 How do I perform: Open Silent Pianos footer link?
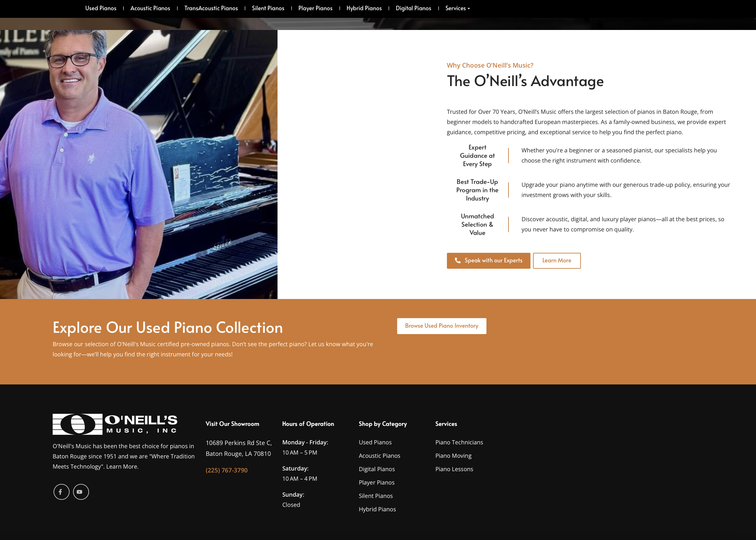point(376,495)
